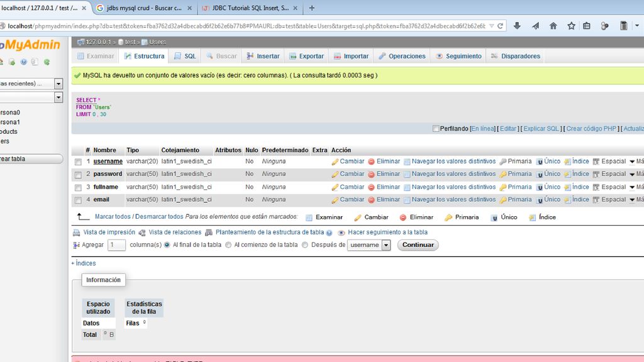Expand the Más menu for password row
This screenshot has height=362, width=644.
tap(636, 174)
